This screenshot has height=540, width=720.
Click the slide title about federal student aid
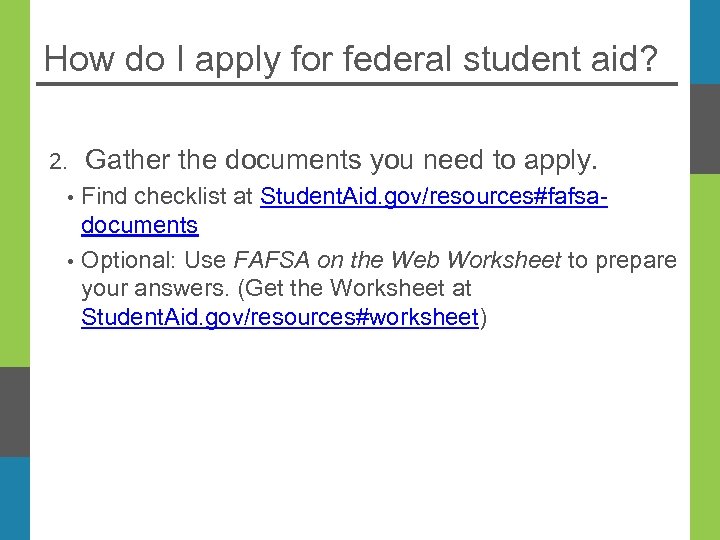click(x=351, y=59)
